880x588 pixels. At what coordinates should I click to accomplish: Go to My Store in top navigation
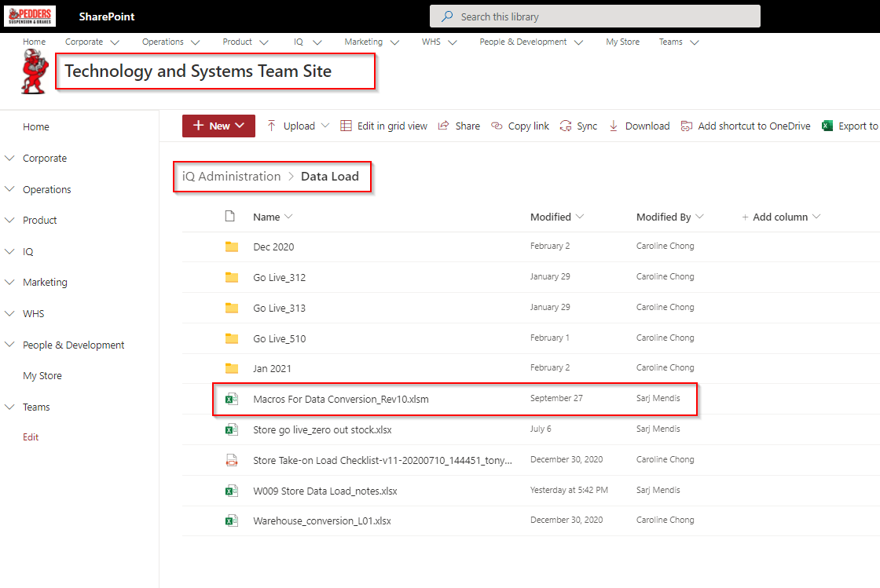pyautogui.click(x=622, y=42)
